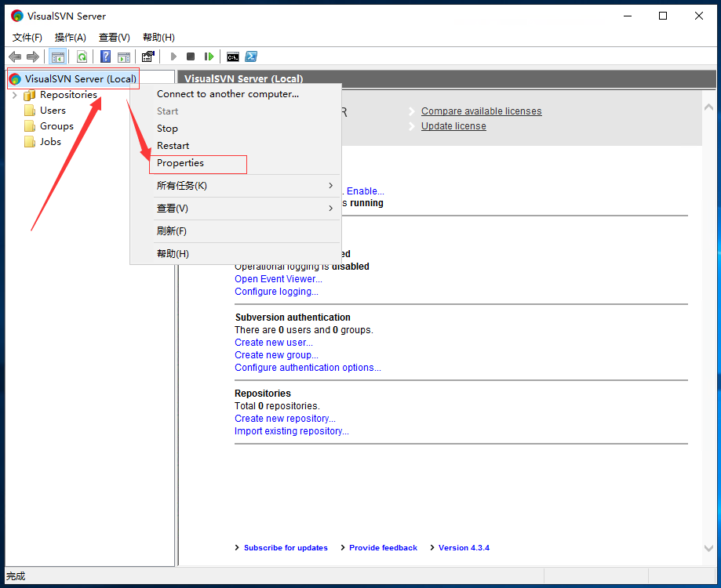
Task: Click the Properties toolbar icon
Action: 148,56
